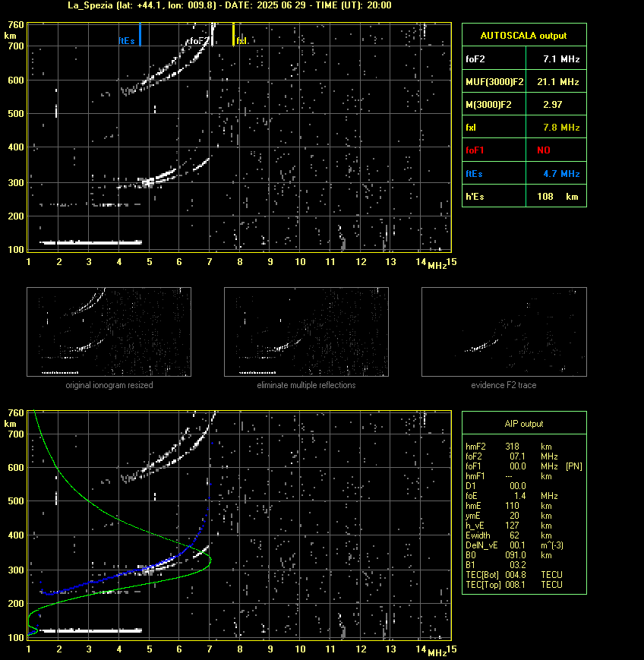Open the eliminate multiple reflections thumbnail
This screenshot has width=644, height=660.
[x=306, y=332]
